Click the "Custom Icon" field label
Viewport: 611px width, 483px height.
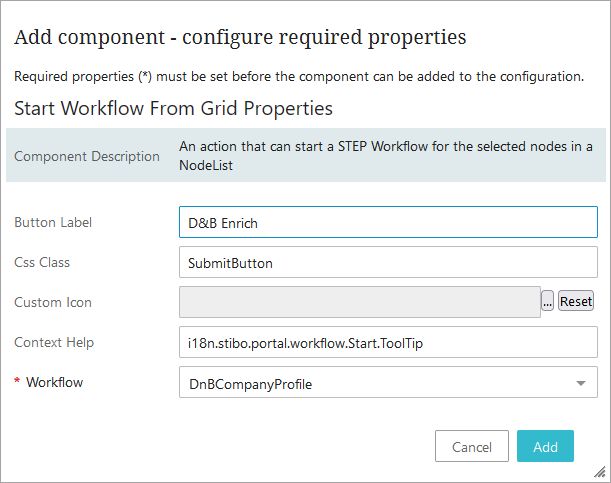tap(53, 302)
